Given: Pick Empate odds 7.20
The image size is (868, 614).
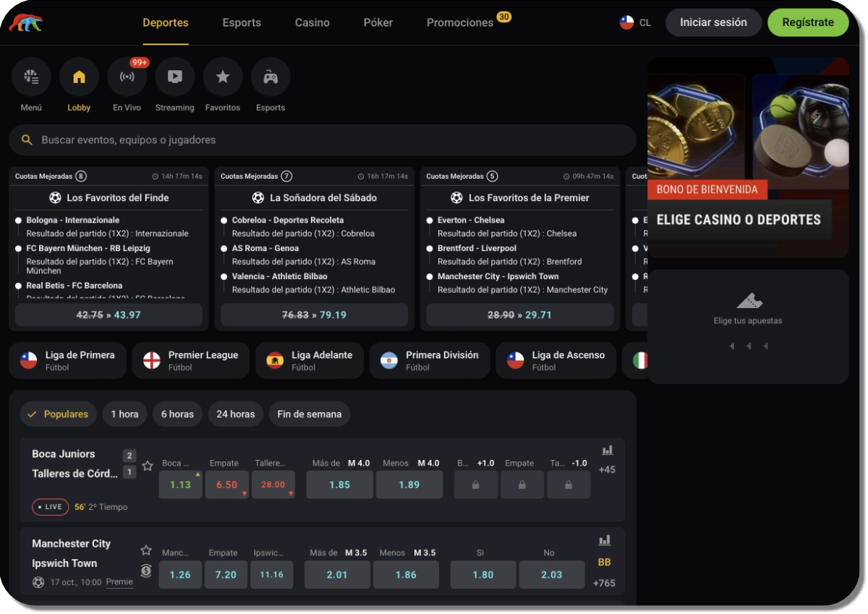Looking at the screenshot, I should click(226, 575).
